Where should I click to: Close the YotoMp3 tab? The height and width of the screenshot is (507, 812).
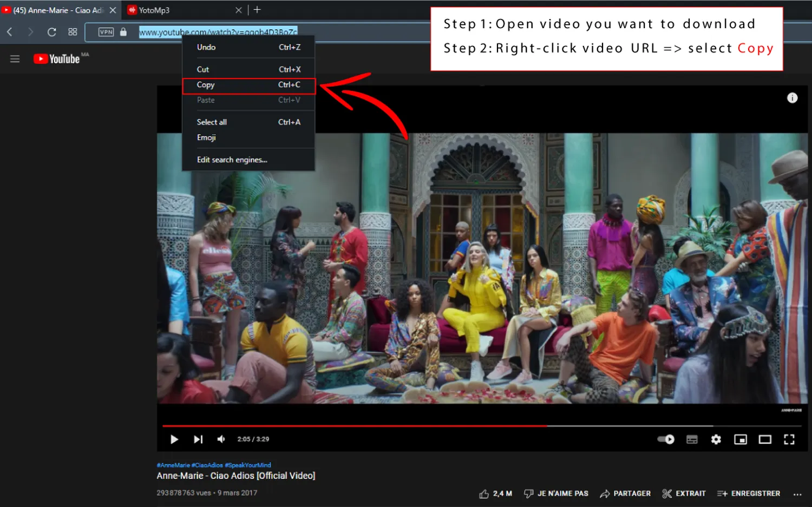pyautogui.click(x=238, y=10)
